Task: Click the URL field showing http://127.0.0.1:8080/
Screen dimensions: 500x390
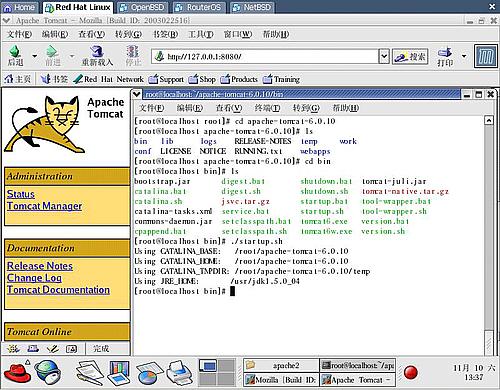Action: click(x=265, y=57)
